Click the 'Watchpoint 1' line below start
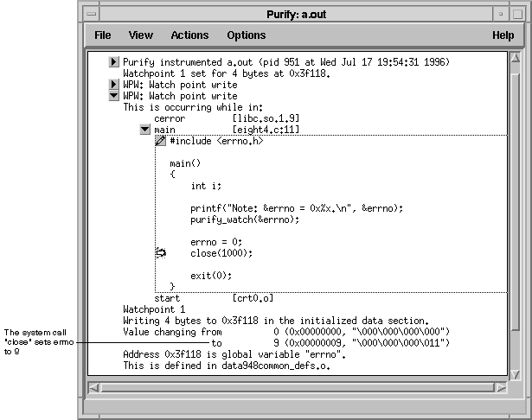 click(154, 309)
